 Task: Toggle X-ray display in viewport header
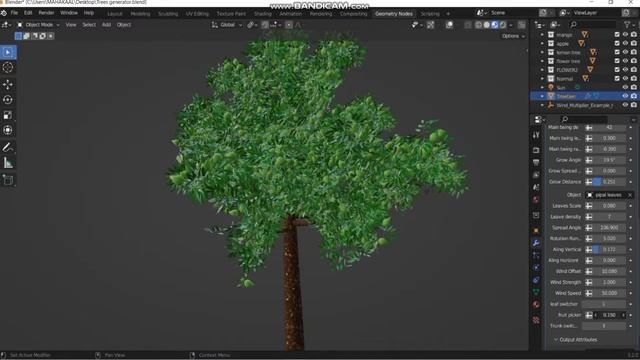point(468,25)
